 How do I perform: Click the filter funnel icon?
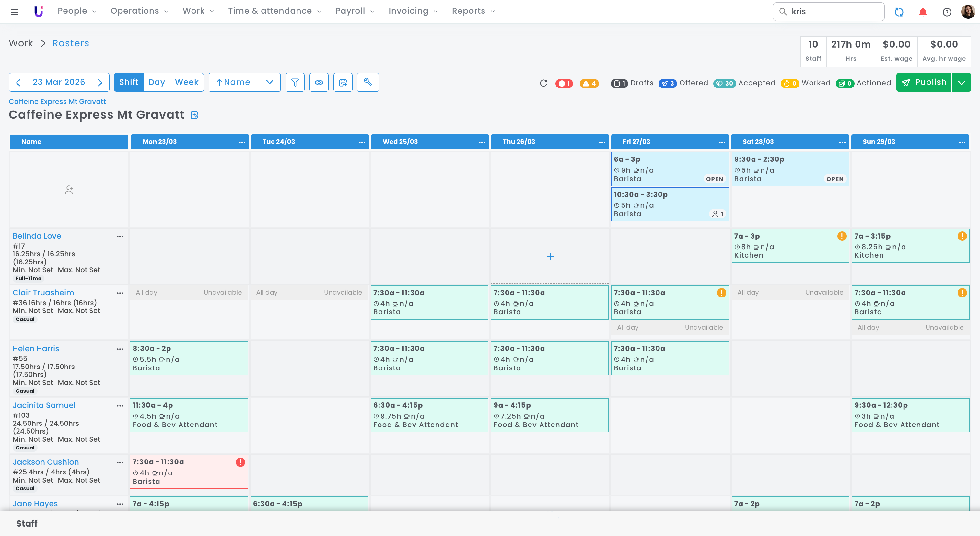point(295,82)
